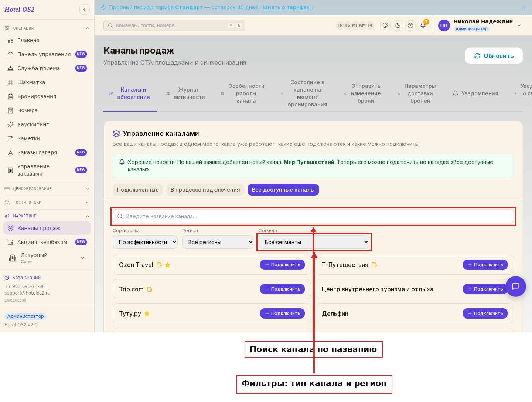Screen dimensions: 532x402
Task: Open Шахматка grid view
Action: click(47, 82)
